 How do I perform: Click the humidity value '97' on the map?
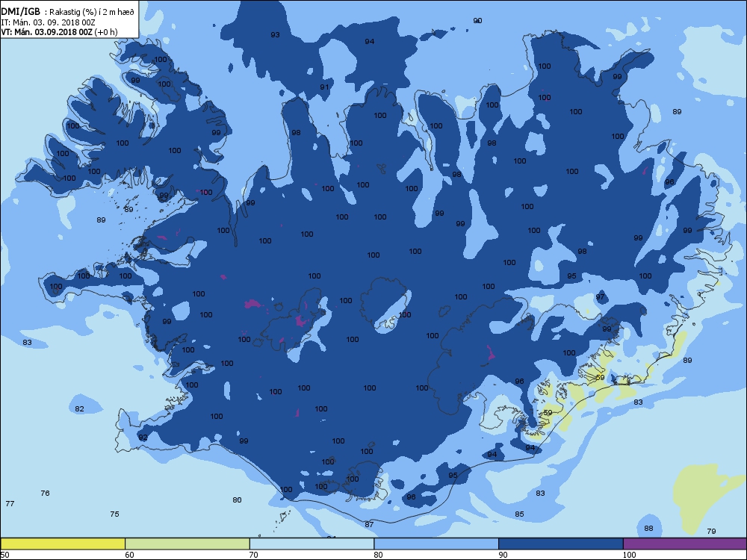click(x=600, y=296)
